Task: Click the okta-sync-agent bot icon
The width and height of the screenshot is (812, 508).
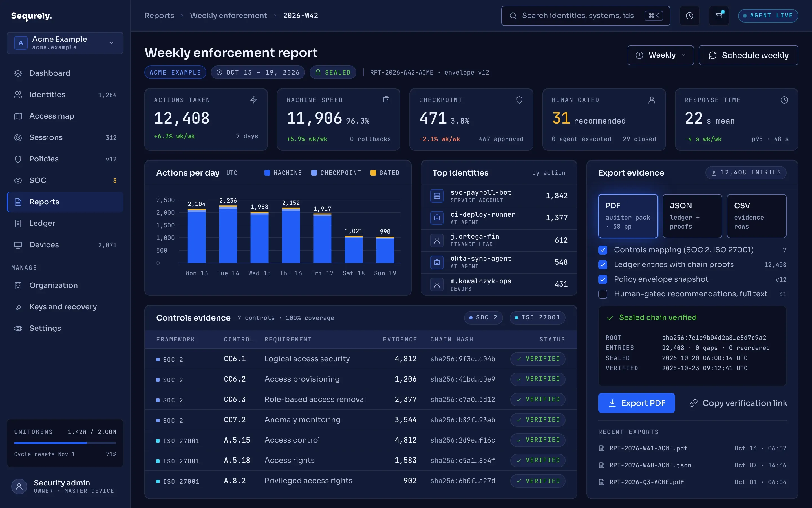Action: point(437,262)
